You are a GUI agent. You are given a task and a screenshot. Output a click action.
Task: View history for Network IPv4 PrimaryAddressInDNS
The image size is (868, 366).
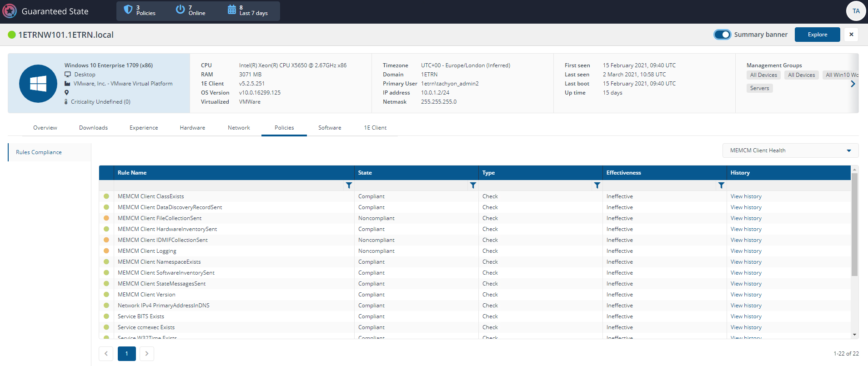click(746, 306)
